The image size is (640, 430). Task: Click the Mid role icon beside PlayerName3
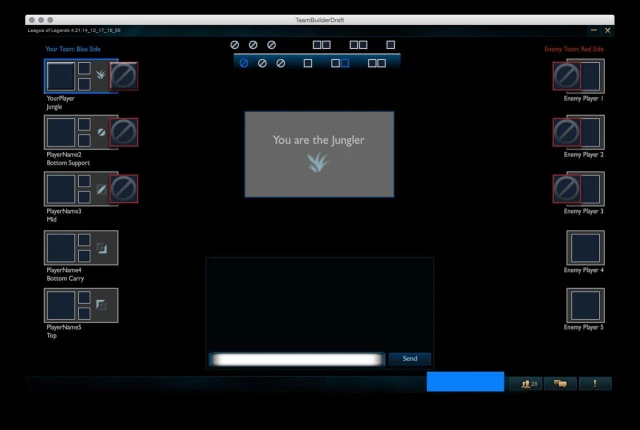pyautogui.click(x=101, y=189)
